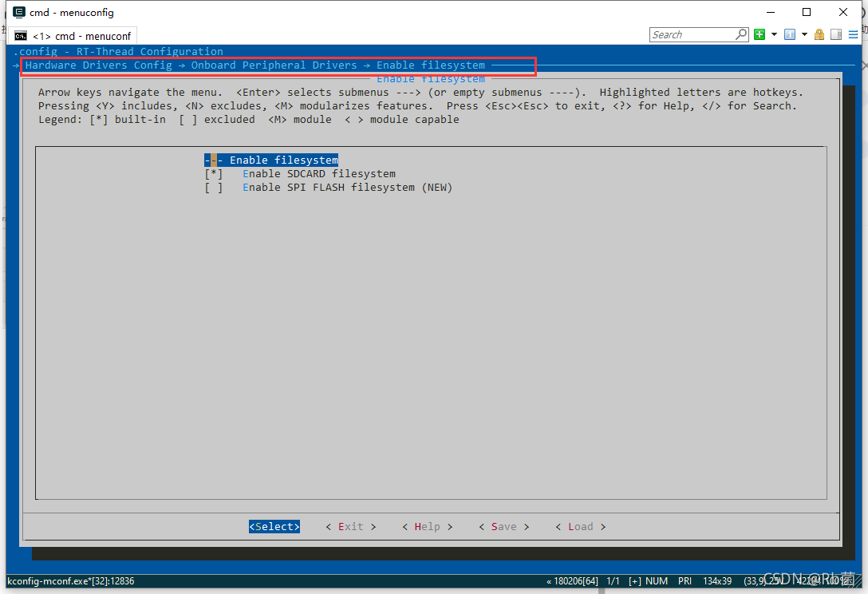Image resolution: width=868 pixels, height=594 pixels.
Task: Click the Help button
Action: click(427, 526)
